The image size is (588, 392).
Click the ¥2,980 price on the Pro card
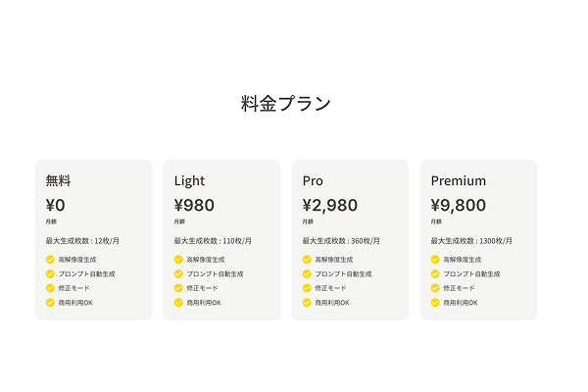click(x=330, y=205)
